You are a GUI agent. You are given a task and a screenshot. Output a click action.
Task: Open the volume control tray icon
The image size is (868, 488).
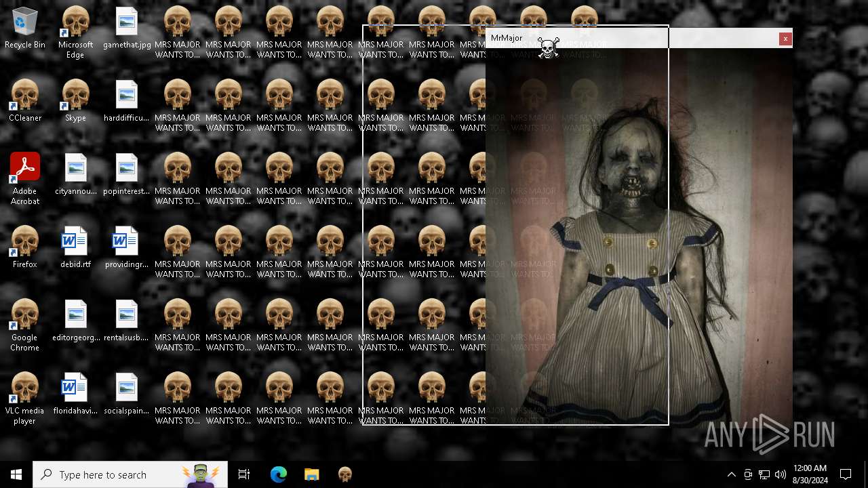click(781, 474)
